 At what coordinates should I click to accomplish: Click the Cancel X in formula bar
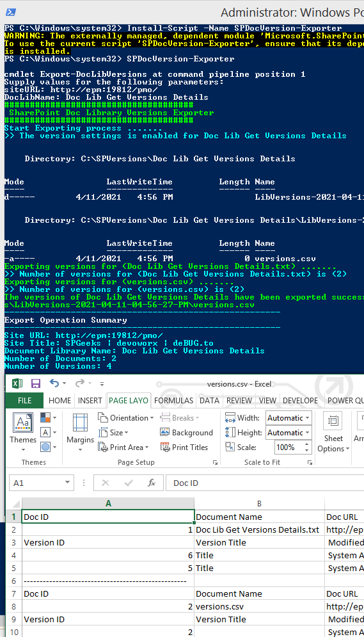[106, 483]
